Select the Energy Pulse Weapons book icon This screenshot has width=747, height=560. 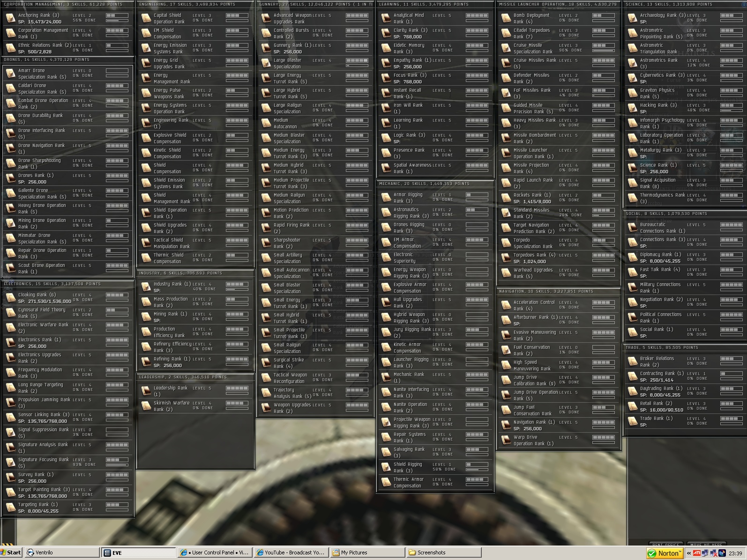click(x=146, y=93)
